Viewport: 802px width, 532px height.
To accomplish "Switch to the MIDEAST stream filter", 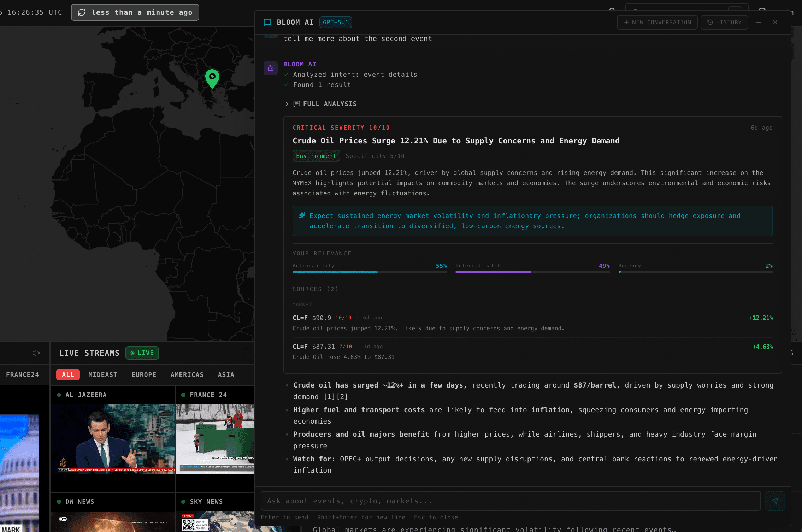I will click(x=102, y=374).
